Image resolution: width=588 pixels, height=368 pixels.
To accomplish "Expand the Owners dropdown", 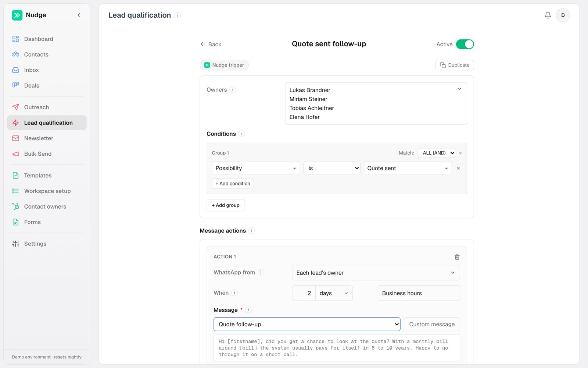I will point(459,89).
